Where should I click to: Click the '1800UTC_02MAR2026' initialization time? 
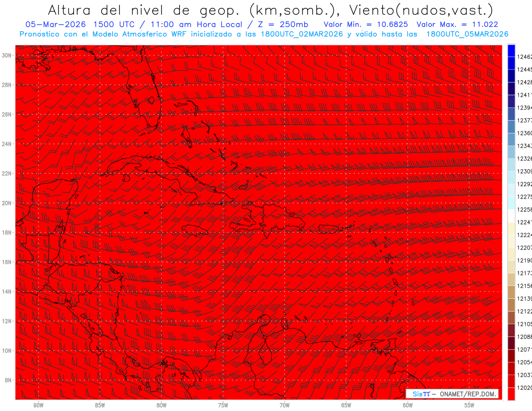302,34
